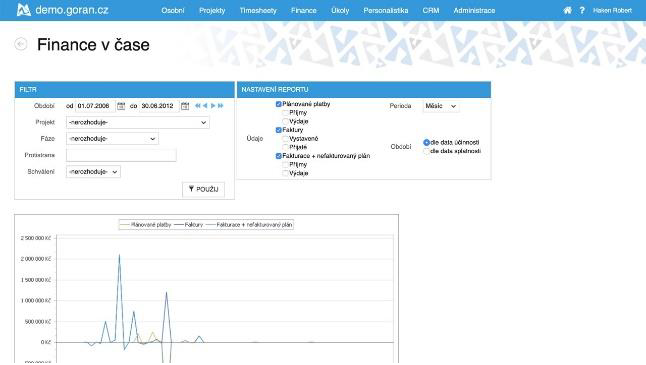Open Finance menu

(304, 11)
